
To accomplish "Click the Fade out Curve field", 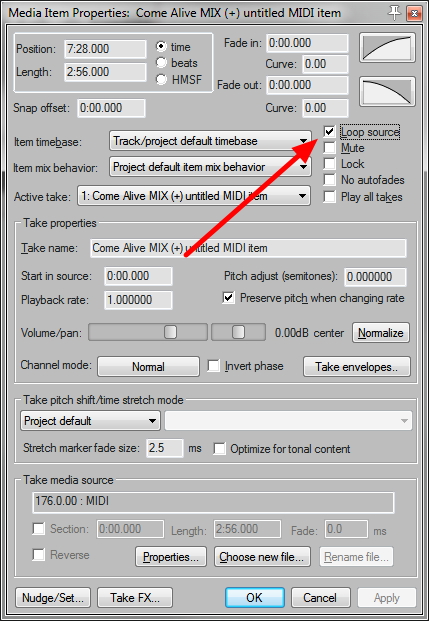I will [326, 108].
